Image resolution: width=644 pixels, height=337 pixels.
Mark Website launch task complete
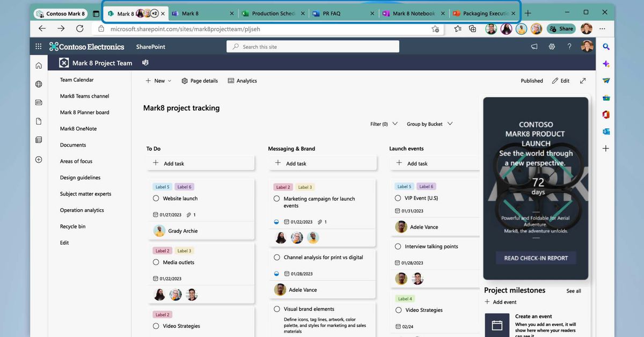(x=156, y=199)
